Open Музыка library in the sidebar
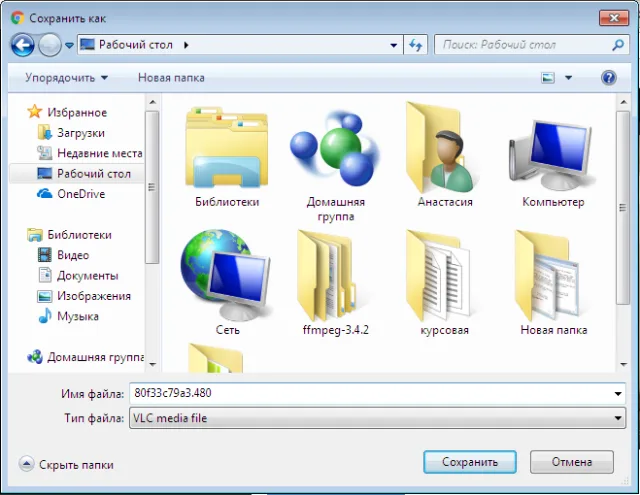This screenshot has width=640, height=495. pos(68,316)
